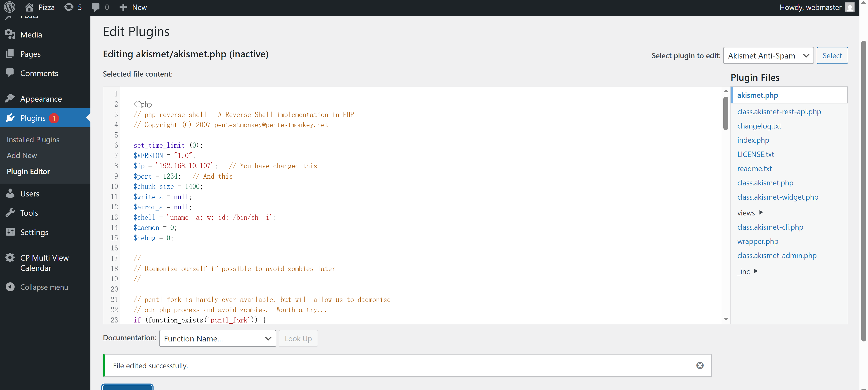Viewport: 868px width, 390px height.
Task: Open Plugin Editor submenu
Action: pos(28,172)
